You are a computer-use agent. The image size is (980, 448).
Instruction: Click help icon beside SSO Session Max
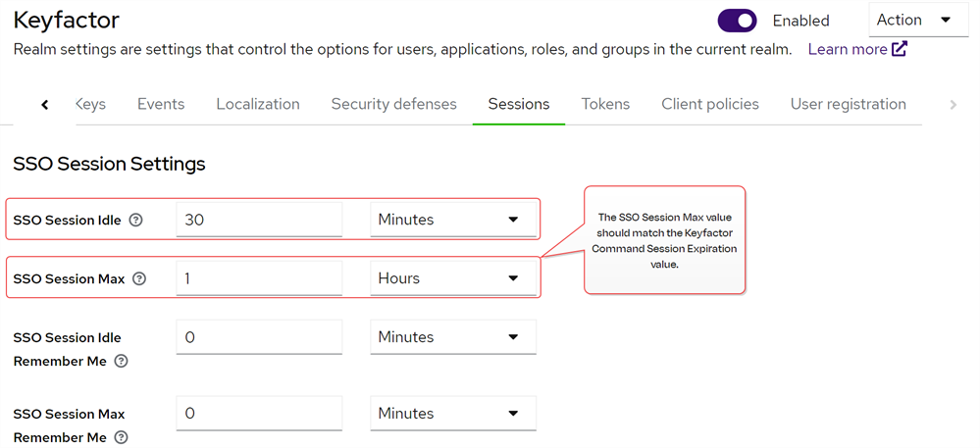[139, 279]
